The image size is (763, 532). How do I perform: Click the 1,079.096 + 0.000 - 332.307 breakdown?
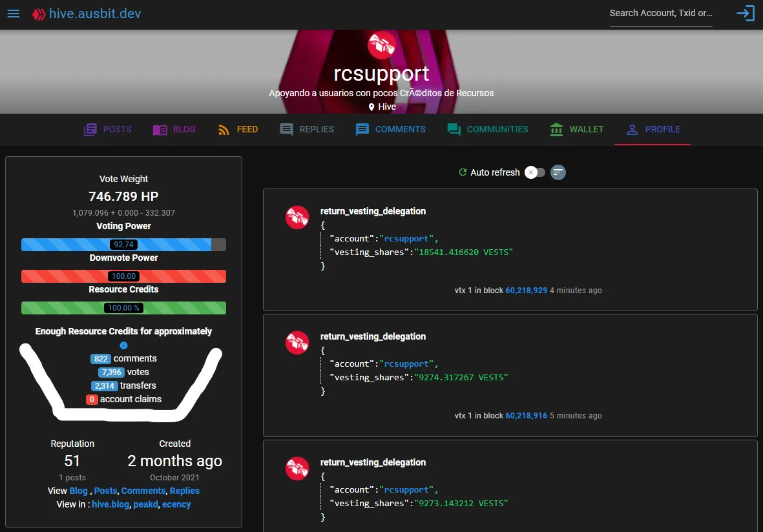[x=123, y=213]
